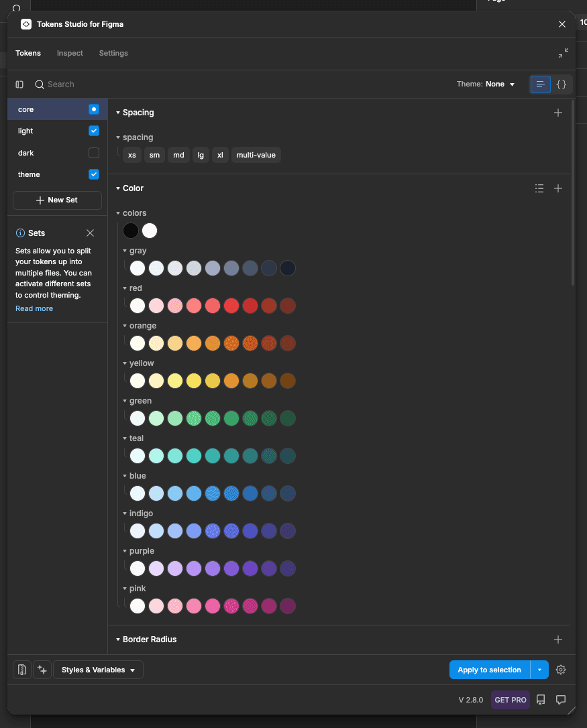587x728 pixels.
Task: Switch to list view mode icon
Action: point(541,84)
